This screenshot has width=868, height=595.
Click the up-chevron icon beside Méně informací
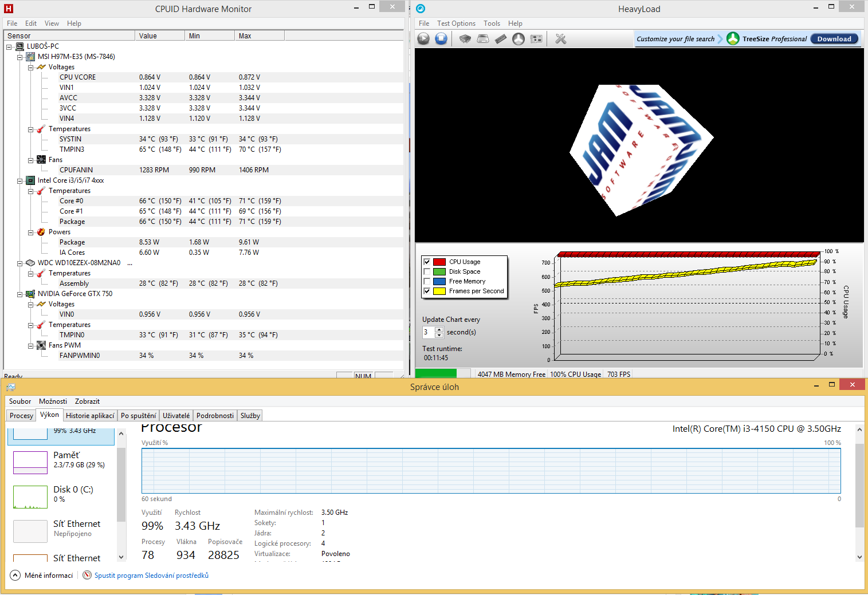tap(15, 576)
